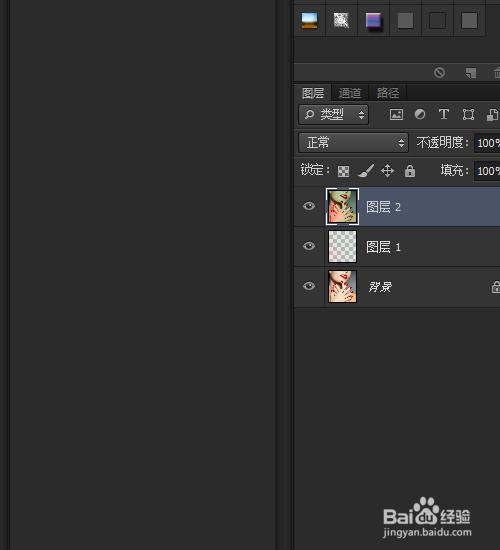Lock transparent pixels checkerboard icon
Screen dimensions: 500x550
coord(343,171)
